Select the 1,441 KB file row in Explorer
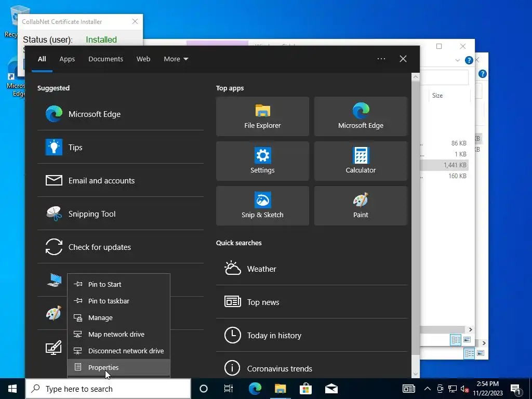Image resolution: width=532 pixels, height=399 pixels. 444,165
